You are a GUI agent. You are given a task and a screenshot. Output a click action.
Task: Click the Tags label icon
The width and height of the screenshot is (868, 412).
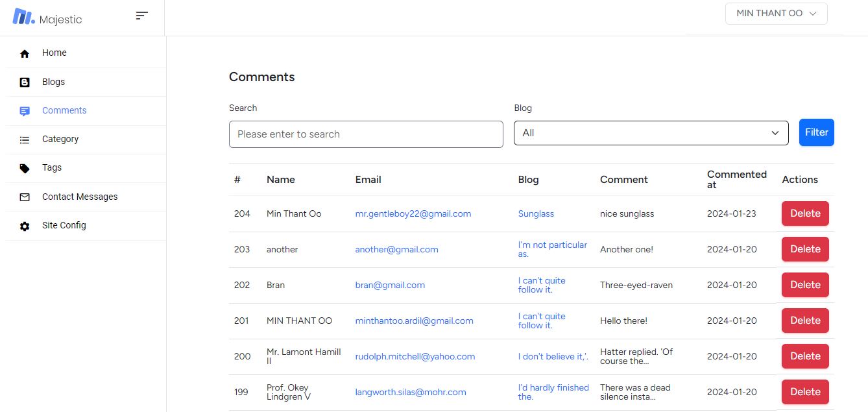[25, 168]
